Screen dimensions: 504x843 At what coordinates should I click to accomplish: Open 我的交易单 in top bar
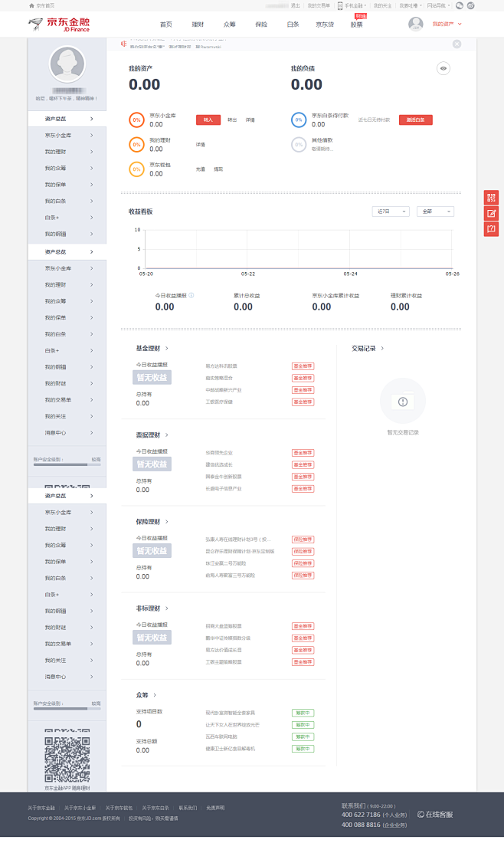319,5
